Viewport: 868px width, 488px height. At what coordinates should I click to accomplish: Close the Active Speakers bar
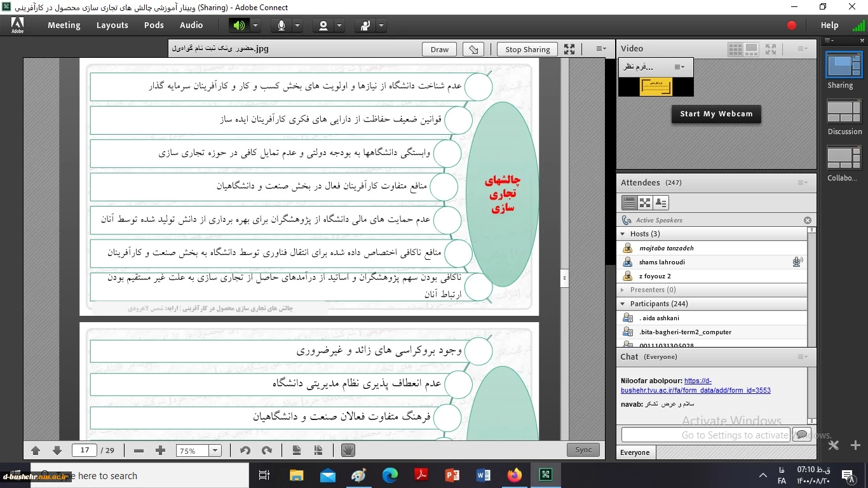(808, 220)
